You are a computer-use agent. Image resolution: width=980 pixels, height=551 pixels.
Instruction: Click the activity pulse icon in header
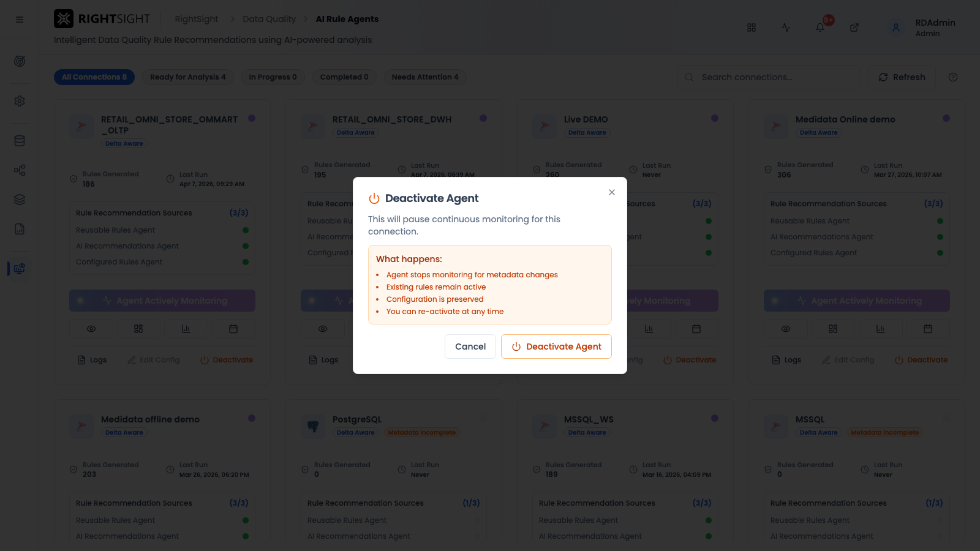[x=786, y=28]
